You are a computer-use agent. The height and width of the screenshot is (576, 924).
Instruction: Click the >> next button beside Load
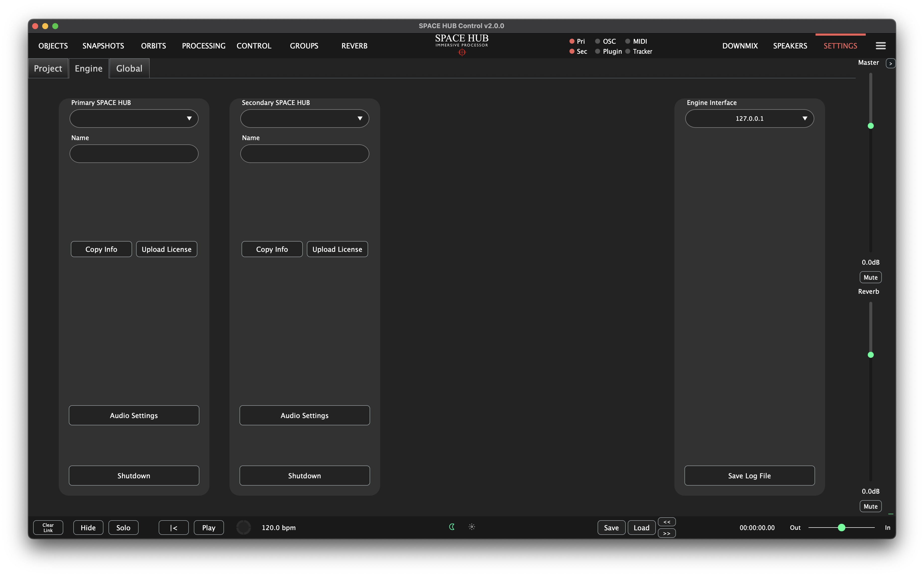pyautogui.click(x=667, y=533)
